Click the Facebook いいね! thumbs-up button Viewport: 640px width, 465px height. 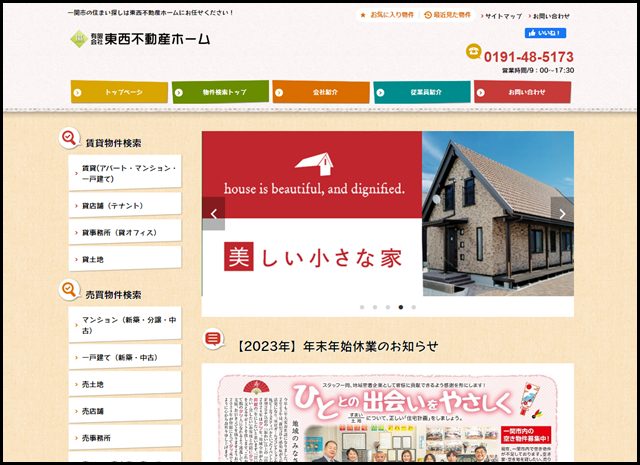[x=545, y=33]
